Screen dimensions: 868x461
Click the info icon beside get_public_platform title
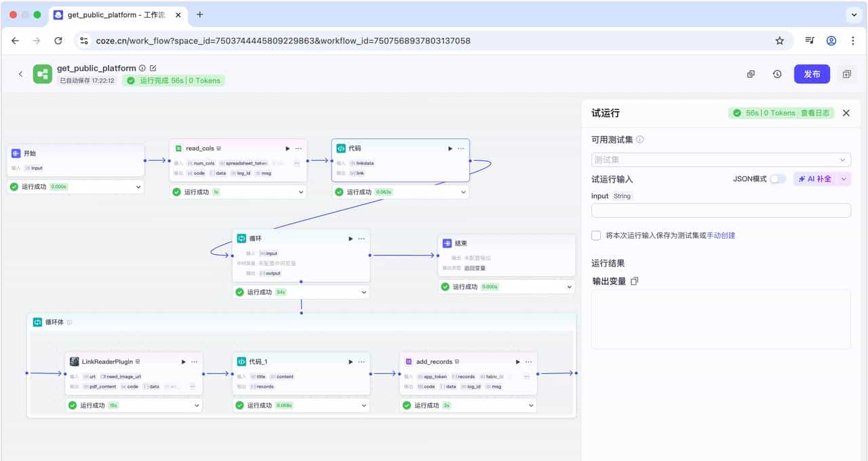(x=141, y=68)
